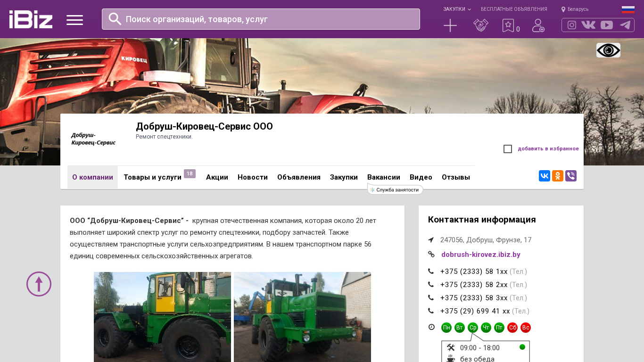
Task: Click the link chain icon beside website
Action: pos(431,255)
